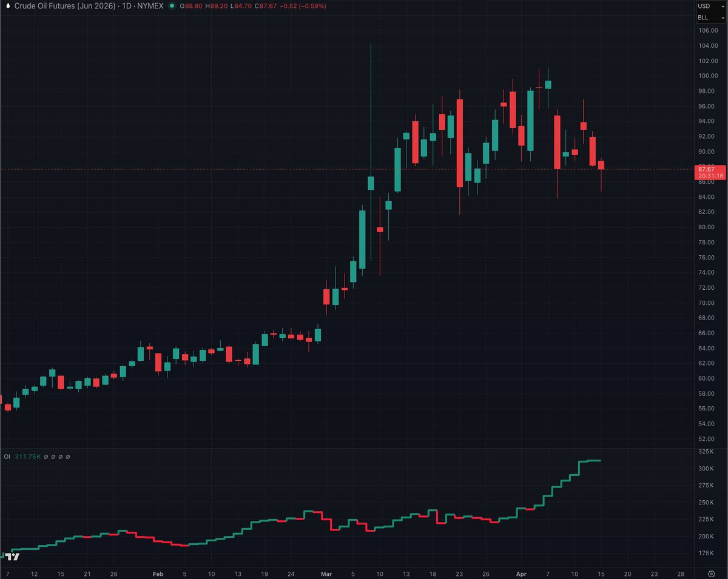Click the low value L84.70
Screen dimensions: 728x579
coord(240,6)
